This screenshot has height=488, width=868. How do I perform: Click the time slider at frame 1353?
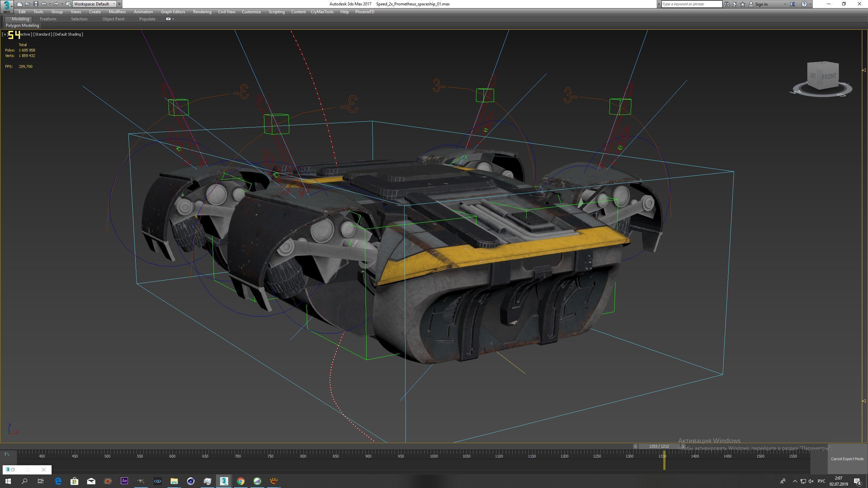pyautogui.click(x=659, y=446)
